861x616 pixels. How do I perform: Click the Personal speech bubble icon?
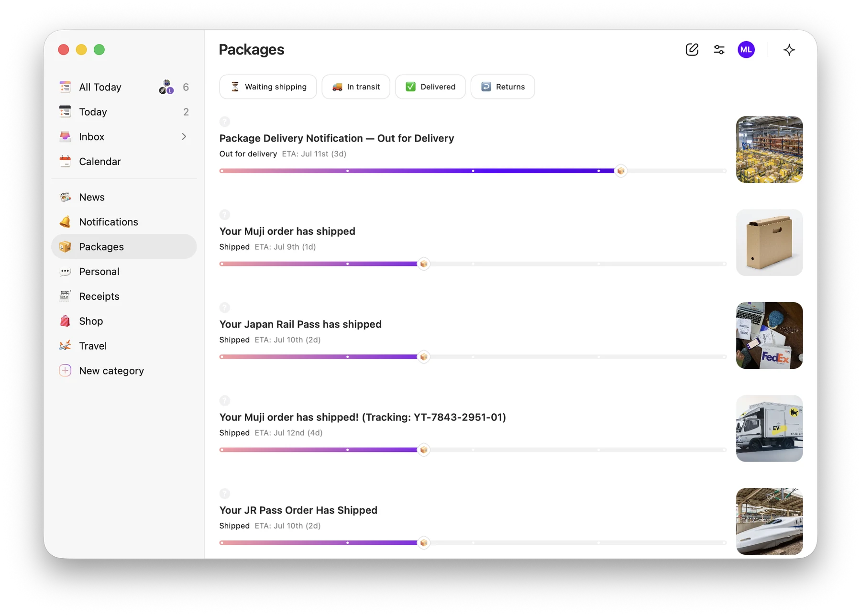65,272
